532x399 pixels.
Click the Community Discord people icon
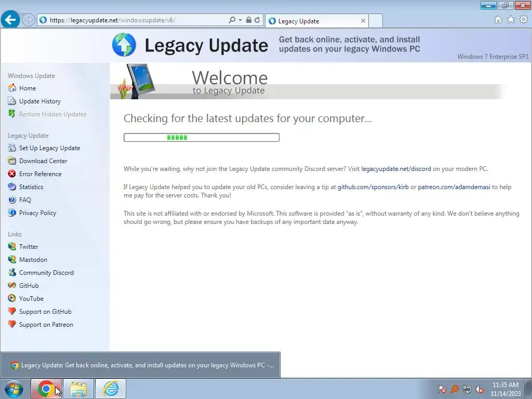pyautogui.click(x=12, y=272)
